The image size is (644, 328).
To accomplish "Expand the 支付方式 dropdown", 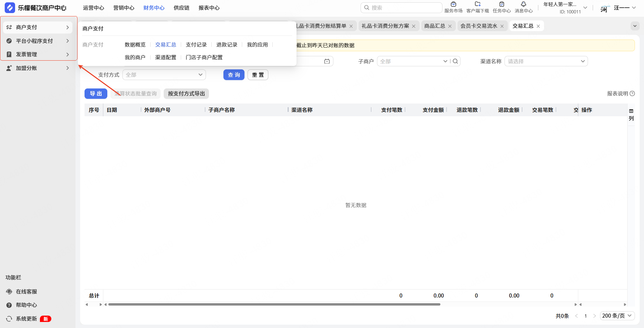I will 164,75.
